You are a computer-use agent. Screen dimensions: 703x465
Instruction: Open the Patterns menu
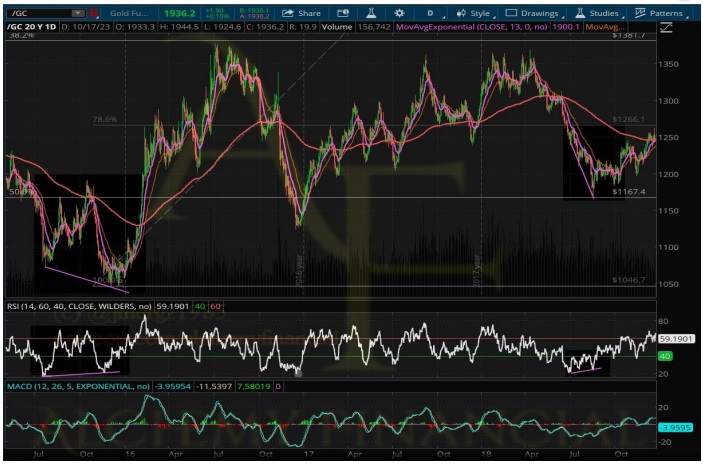661,13
